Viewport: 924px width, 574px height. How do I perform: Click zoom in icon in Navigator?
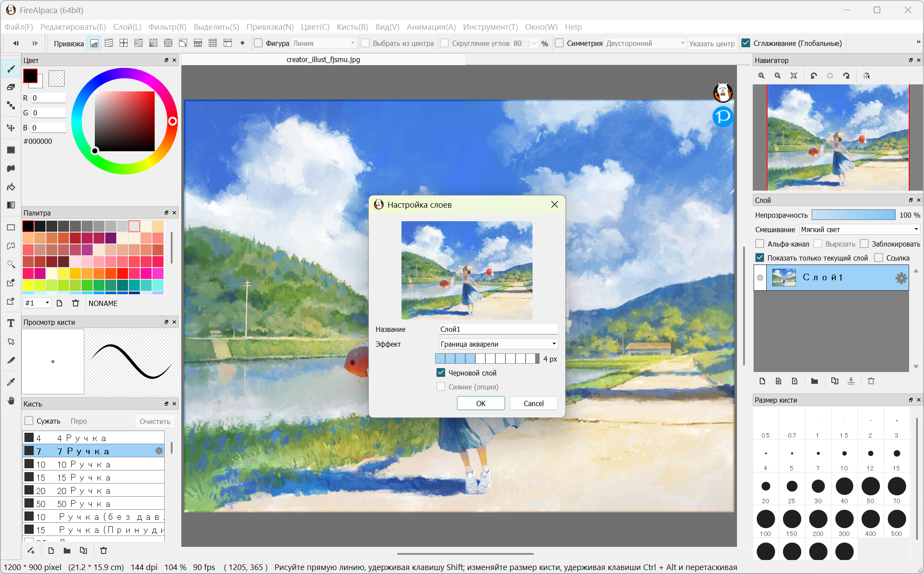point(761,76)
